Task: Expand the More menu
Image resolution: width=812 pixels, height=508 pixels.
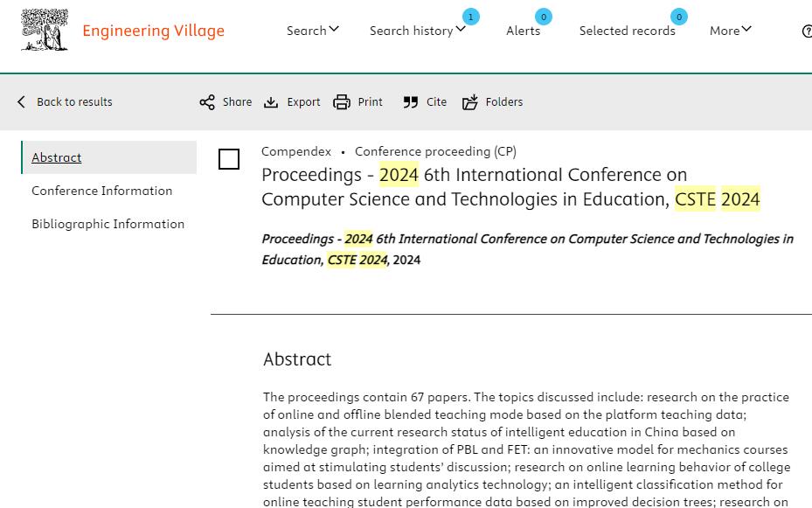Action: click(x=730, y=31)
